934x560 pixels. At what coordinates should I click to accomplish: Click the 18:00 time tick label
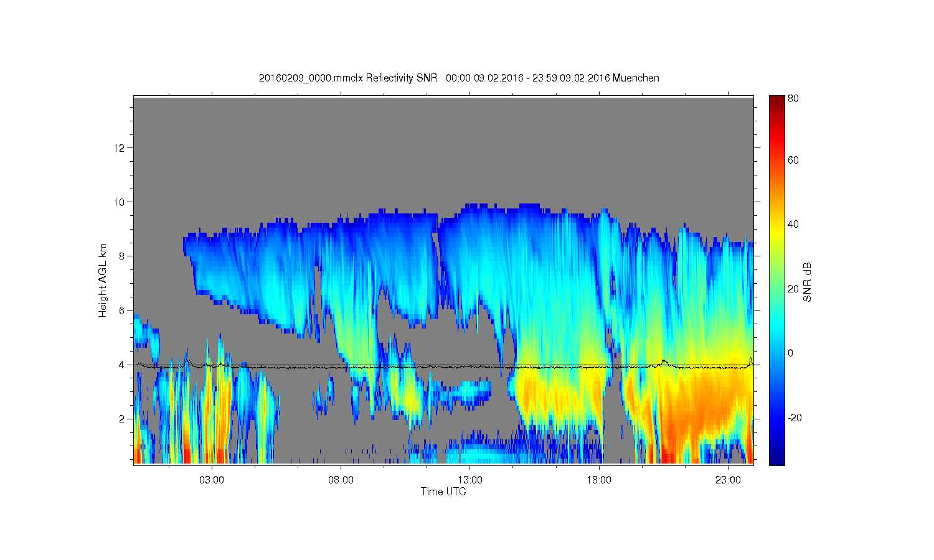599,480
